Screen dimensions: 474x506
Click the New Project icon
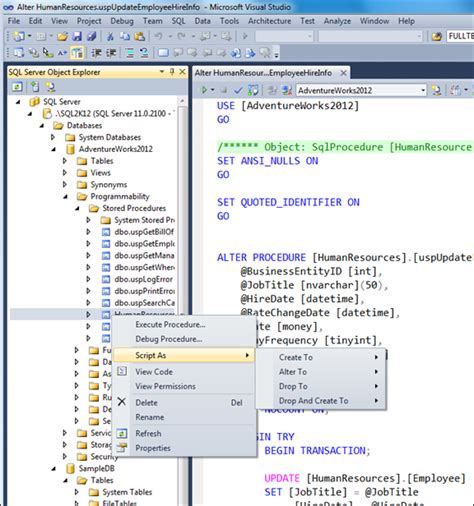pos(19,36)
